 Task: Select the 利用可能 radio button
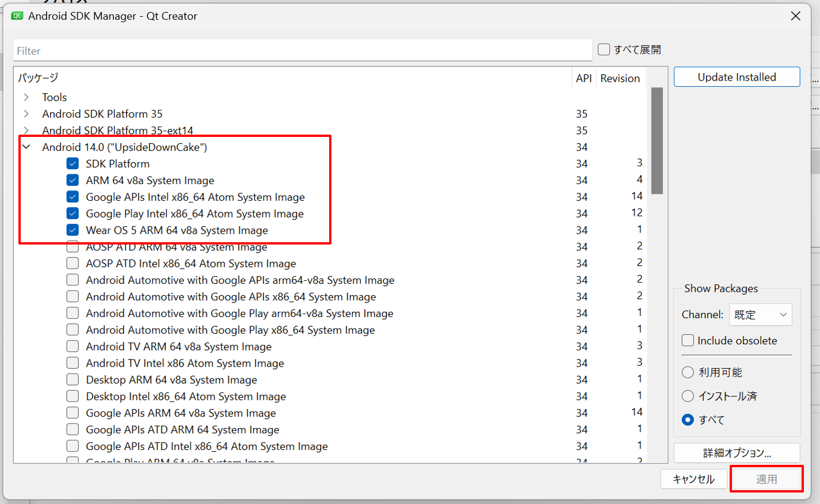pos(688,372)
